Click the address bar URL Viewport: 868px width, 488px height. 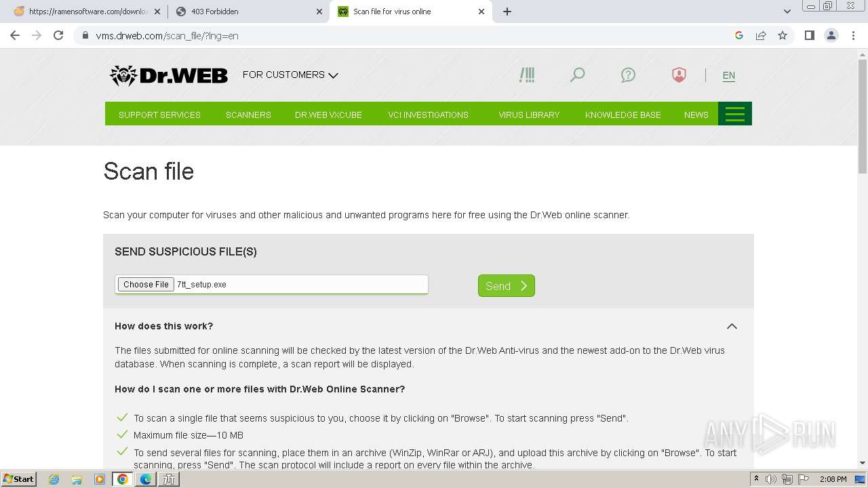(x=167, y=35)
